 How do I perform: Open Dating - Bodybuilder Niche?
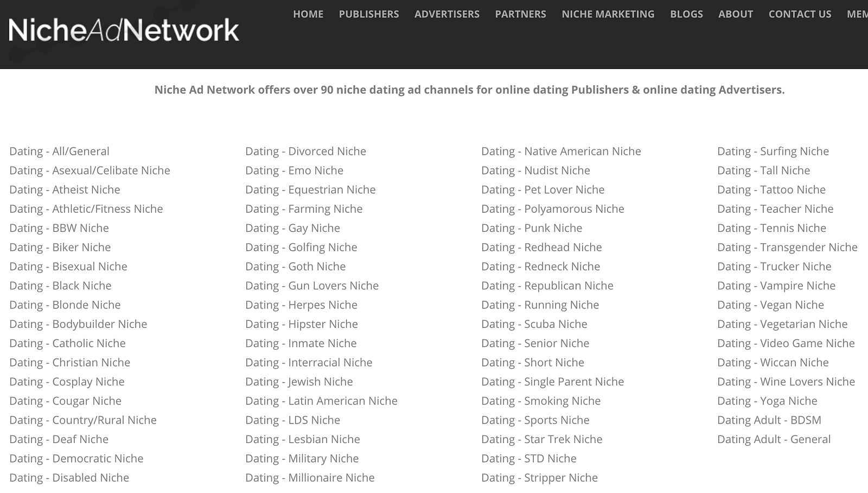pos(78,324)
